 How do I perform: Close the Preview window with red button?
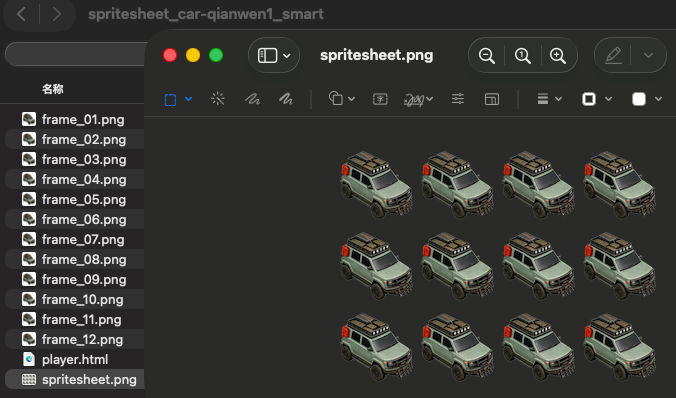click(170, 55)
